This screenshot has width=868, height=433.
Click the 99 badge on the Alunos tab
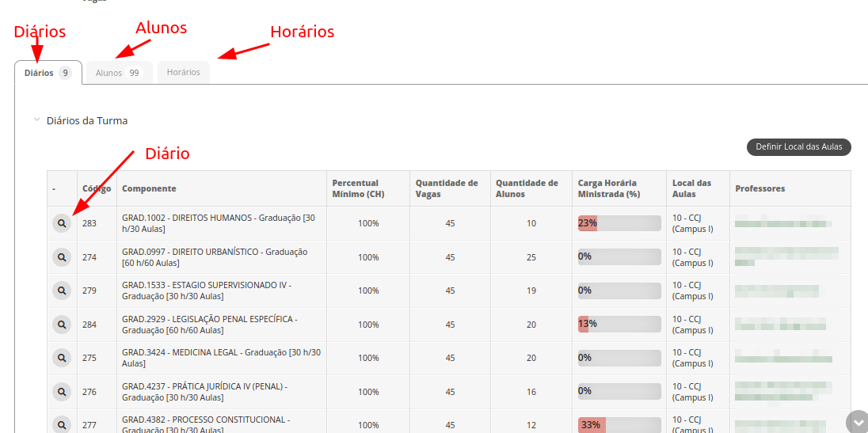[134, 73]
